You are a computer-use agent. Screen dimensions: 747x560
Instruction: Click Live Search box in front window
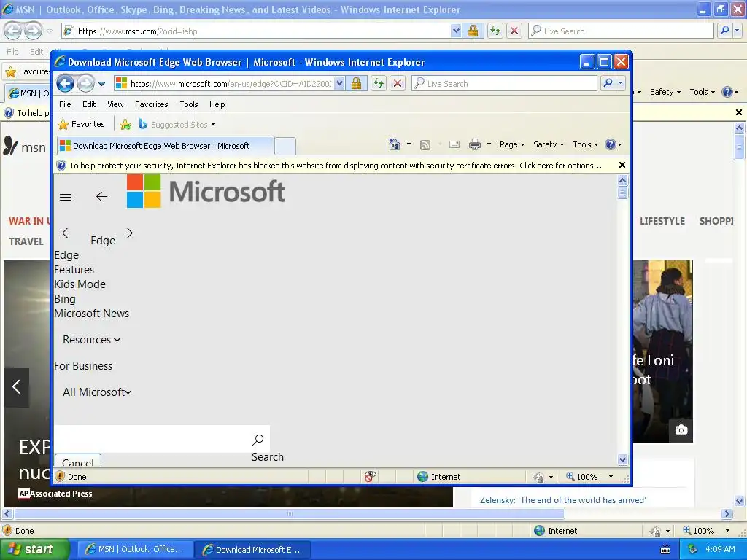tap(504, 84)
